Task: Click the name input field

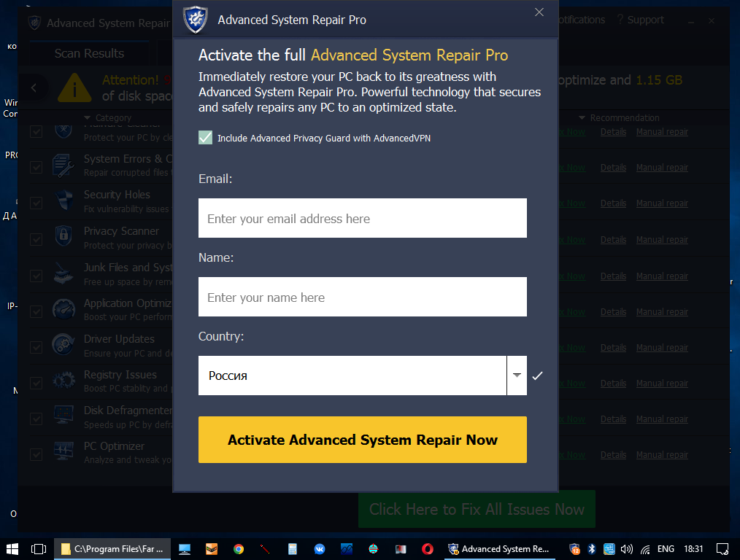Action: coord(363,297)
